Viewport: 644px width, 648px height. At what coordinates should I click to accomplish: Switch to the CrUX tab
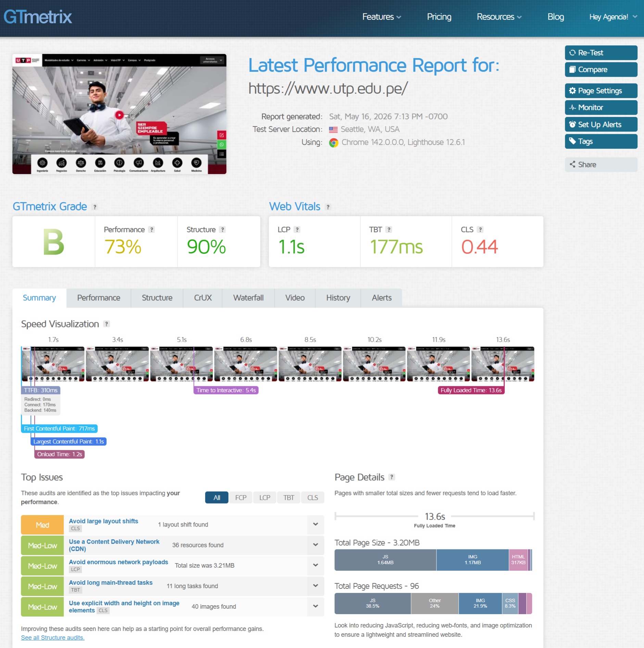click(x=203, y=298)
